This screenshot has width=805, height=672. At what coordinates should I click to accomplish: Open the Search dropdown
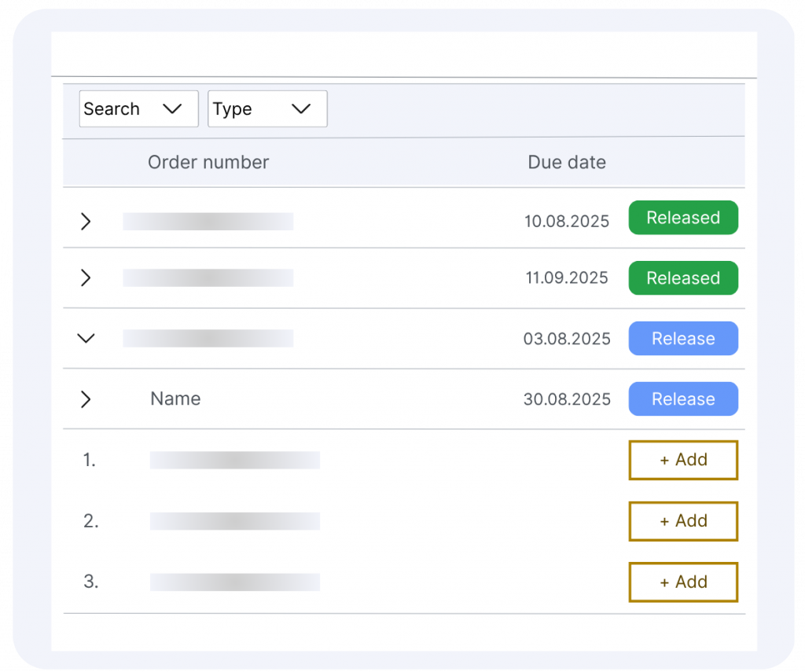coord(138,109)
